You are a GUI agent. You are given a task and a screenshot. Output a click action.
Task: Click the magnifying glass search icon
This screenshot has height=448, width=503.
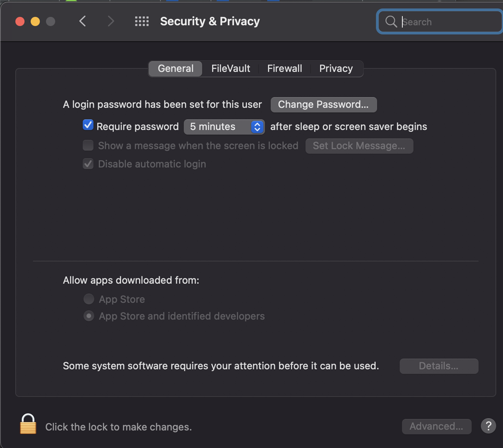391,22
